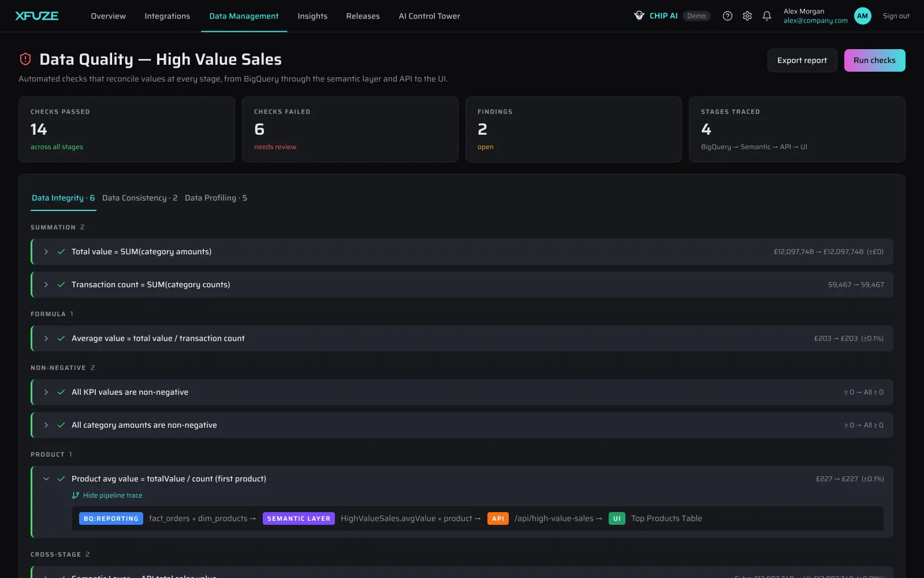Viewport: 924px width, 578px height.
Task: Collapse the Product avg value check
Action: pyautogui.click(x=46, y=479)
